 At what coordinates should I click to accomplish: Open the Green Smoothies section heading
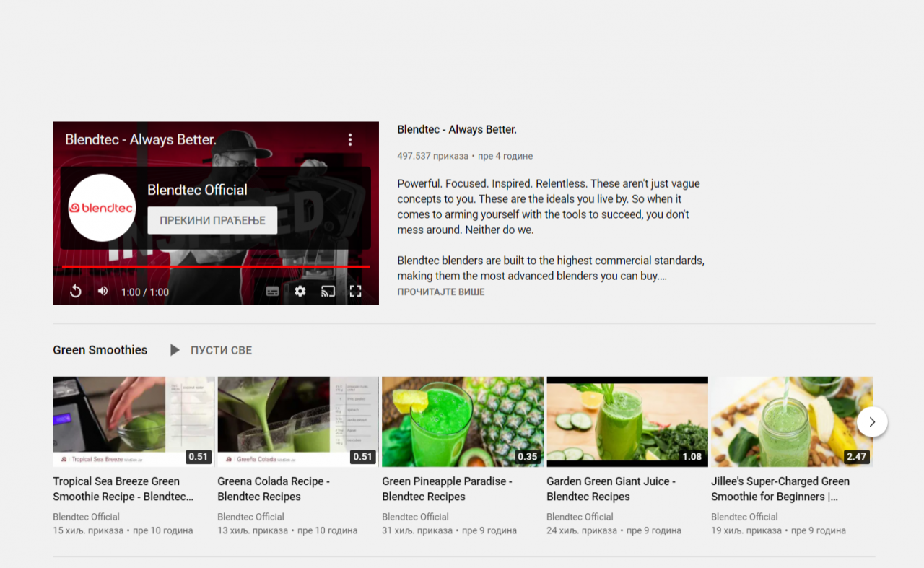pos(100,350)
